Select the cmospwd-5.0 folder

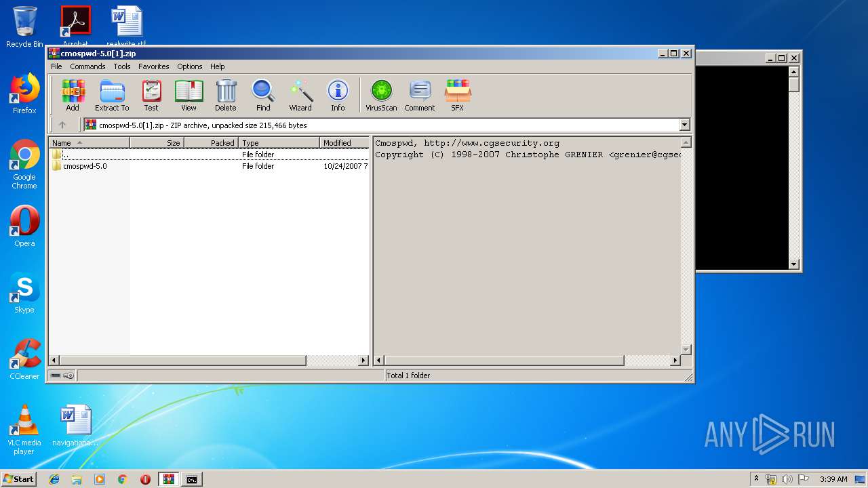[84, 166]
